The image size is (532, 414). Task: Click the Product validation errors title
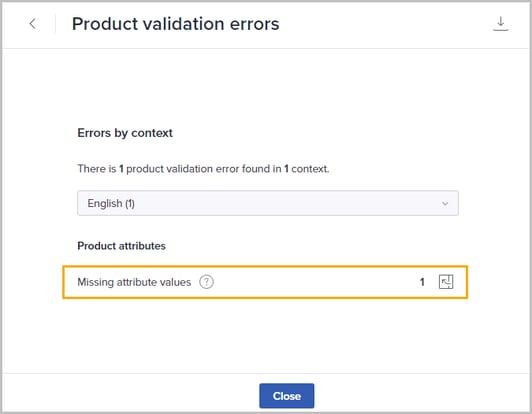point(175,24)
